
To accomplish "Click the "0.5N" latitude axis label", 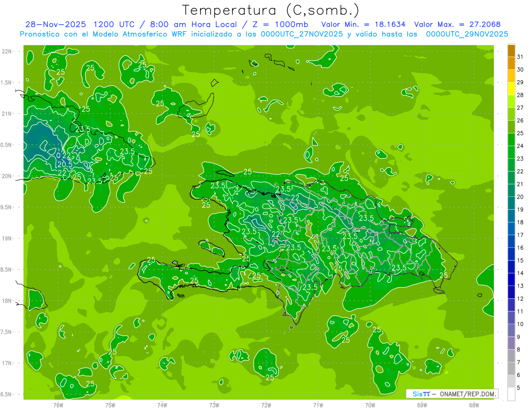I will tap(7, 145).
